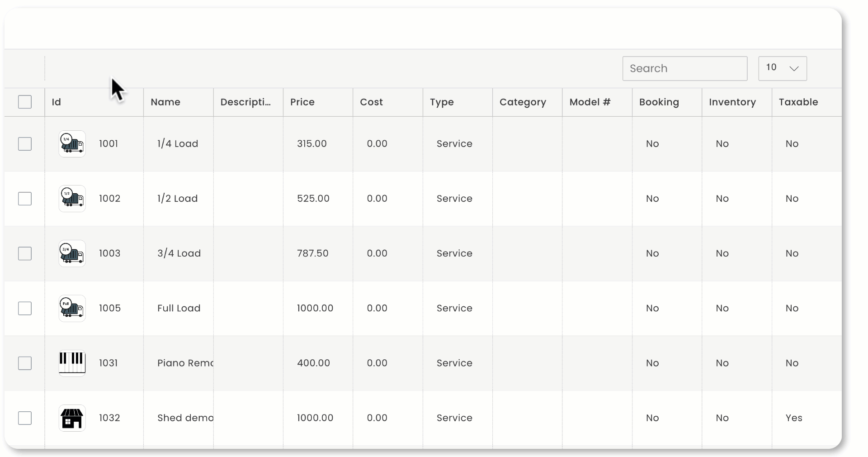Open the rows-per-page dropdown showing 10
This screenshot has width=868, height=457.
[x=783, y=68]
